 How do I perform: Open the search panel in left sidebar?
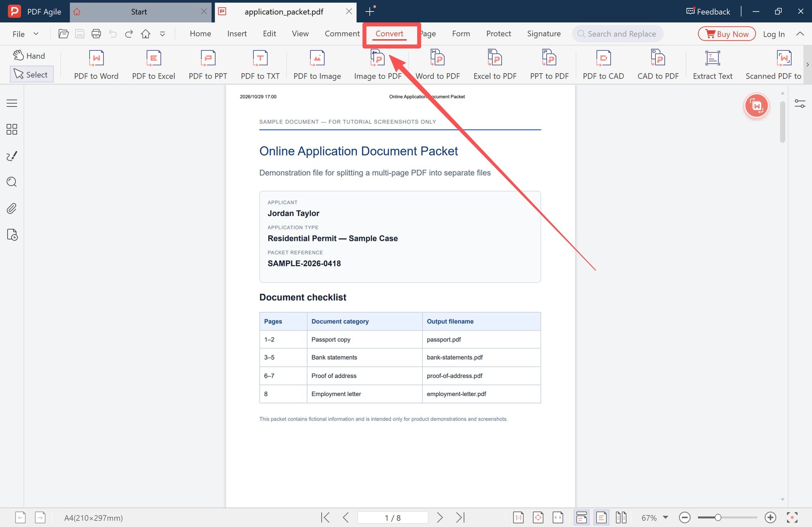12,182
